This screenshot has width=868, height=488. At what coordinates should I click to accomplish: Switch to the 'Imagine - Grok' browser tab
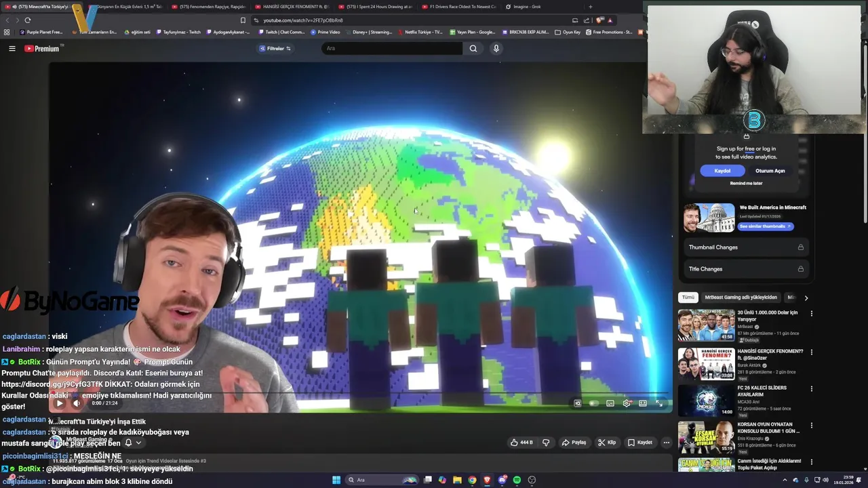[542, 7]
